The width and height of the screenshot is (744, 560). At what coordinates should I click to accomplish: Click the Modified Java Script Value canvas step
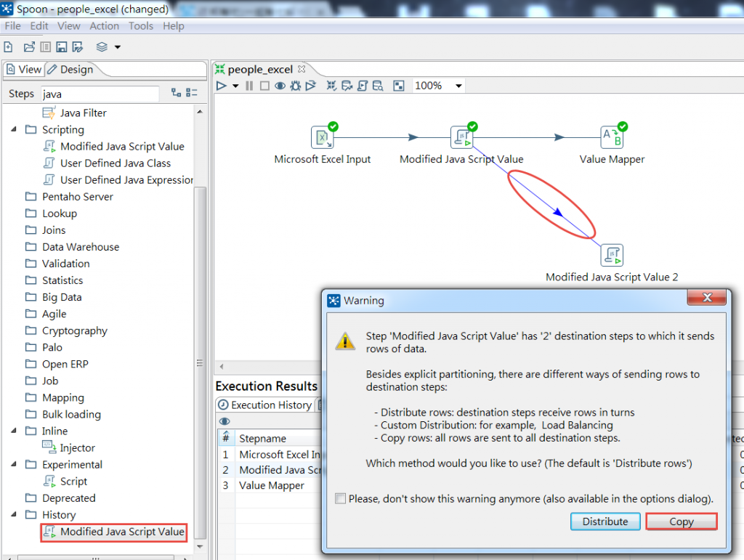click(x=462, y=137)
